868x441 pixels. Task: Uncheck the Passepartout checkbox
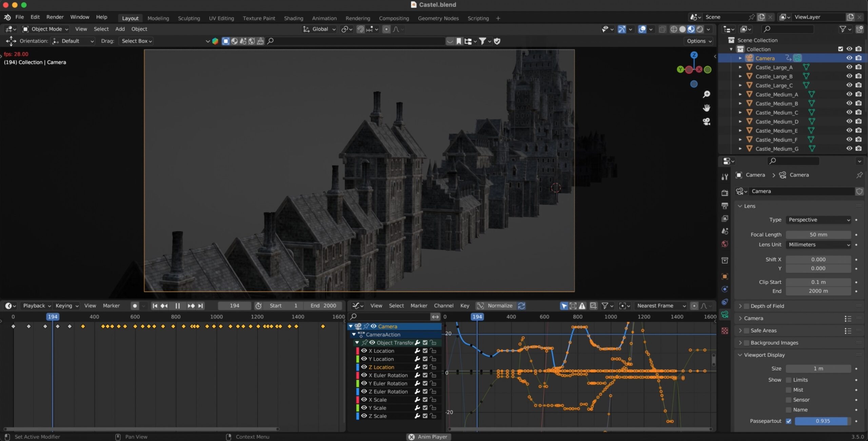pos(789,421)
